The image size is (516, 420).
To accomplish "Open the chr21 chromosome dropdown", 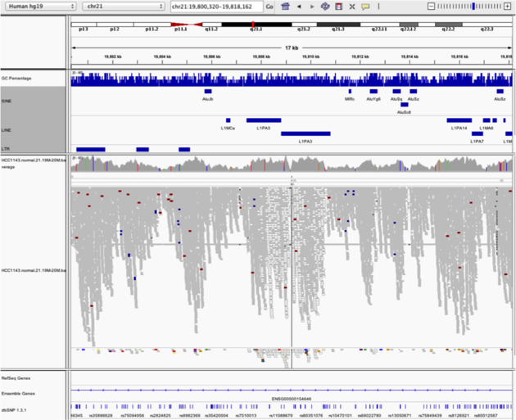I will click(123, 6).
